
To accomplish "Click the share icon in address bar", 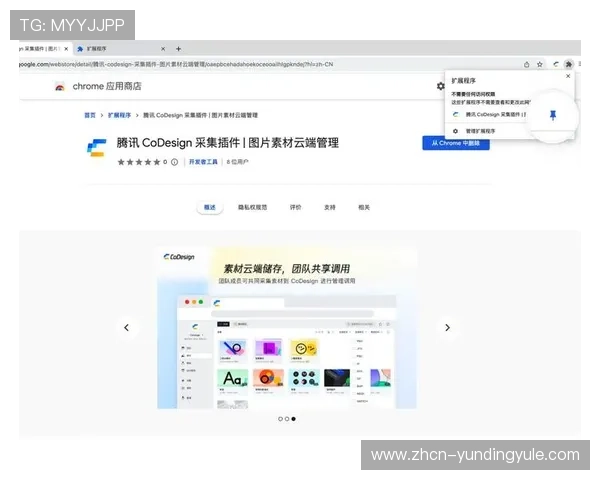I will coord(527,64).
